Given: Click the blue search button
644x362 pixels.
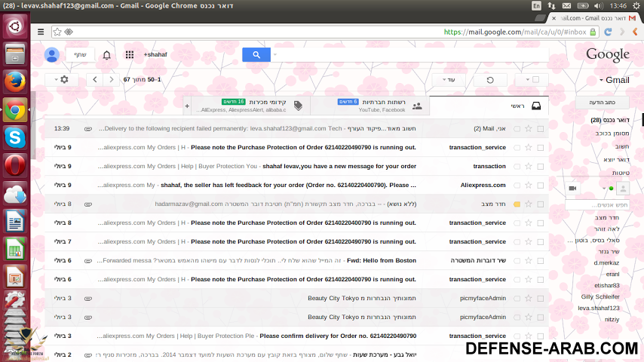Looking at the screenshot, I should (x=256, y=55).
